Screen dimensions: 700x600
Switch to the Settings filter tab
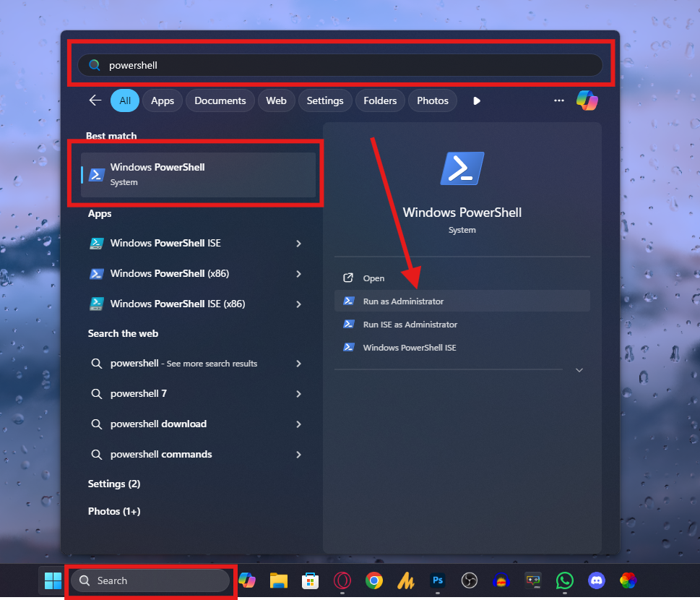click(x=325, y=100)
